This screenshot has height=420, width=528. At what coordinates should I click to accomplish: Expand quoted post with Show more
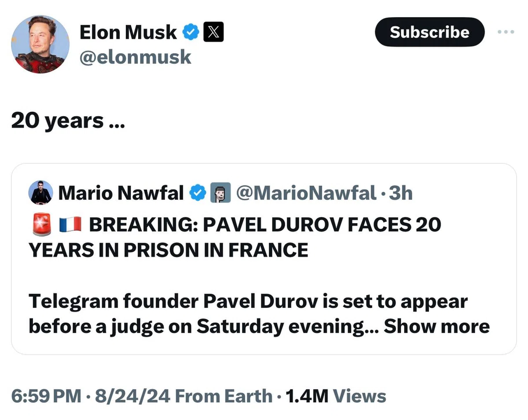436,327
